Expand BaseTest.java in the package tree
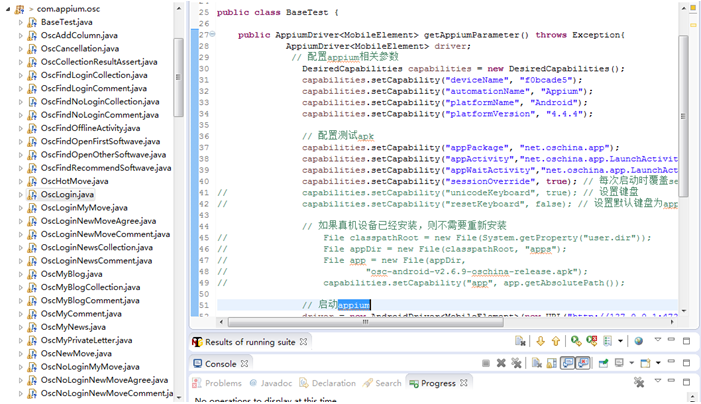Screen dimensions: 701x404 (21, 22)
